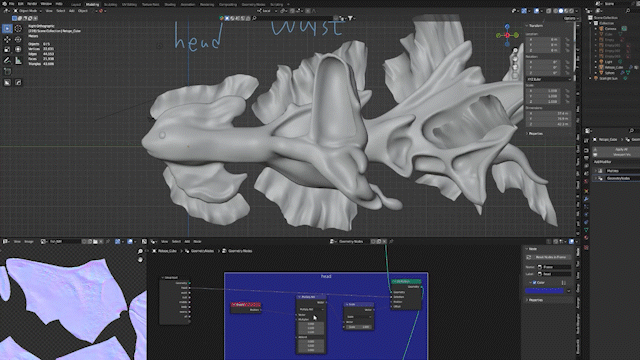Select the Annotate pencil tool
Image resolution: width=640 pixels, height=360 pixels.
tap(7, 60)
